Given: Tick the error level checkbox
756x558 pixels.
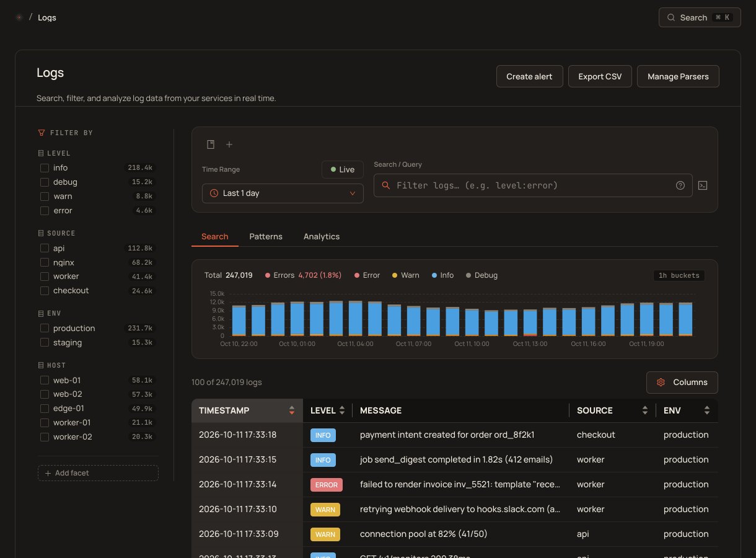Looking at the screenshot, I should coord(45,211).
